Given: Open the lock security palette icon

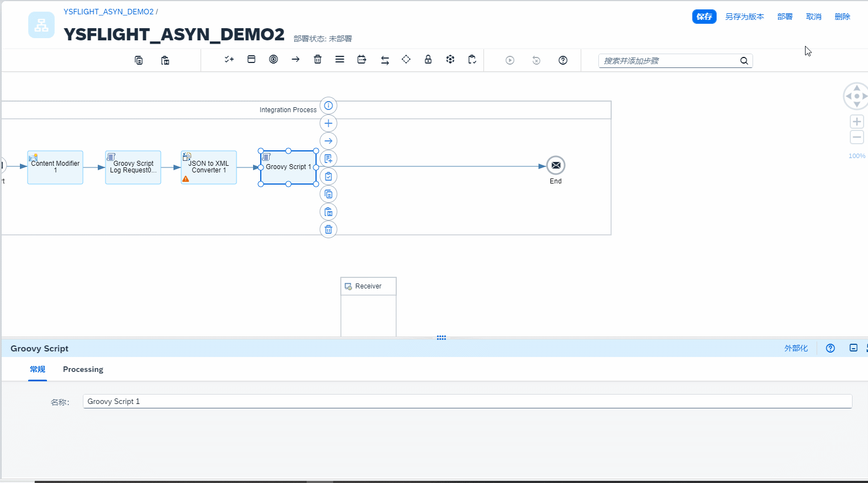Looking at the screenshot, I should pos(428,60).
